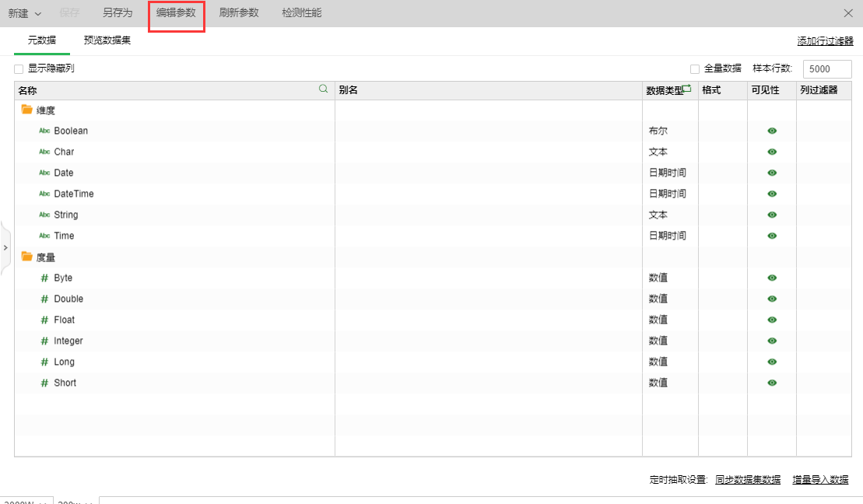Viewport: 863px width, 504px height.
Task: Click the 同步数据集数据 link
Action: 748,480
